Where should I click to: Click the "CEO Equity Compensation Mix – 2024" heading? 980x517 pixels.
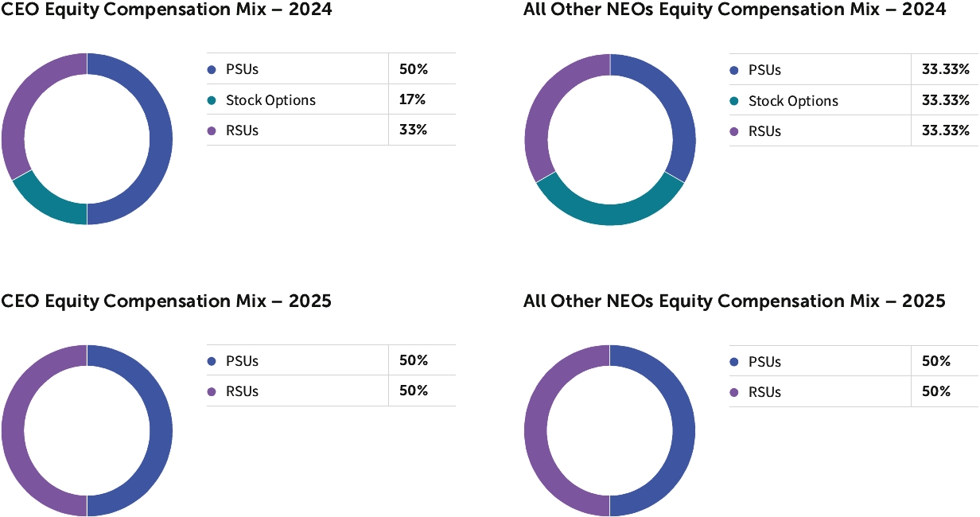(166, 10)
